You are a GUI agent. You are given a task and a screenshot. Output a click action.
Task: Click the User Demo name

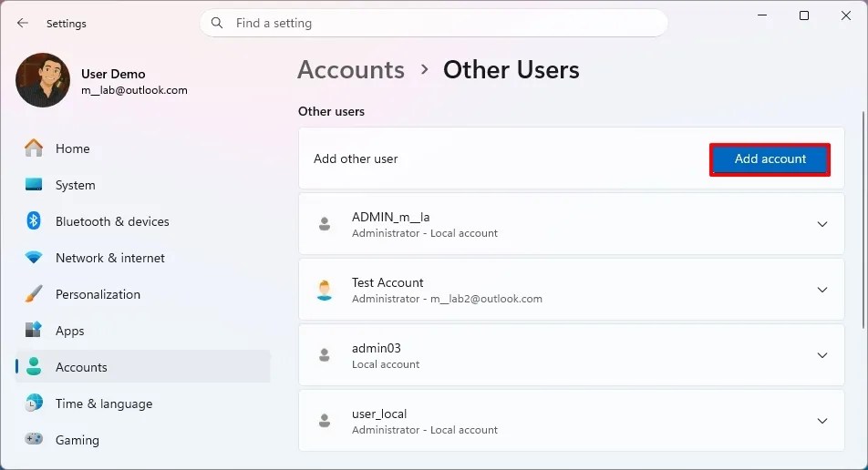pyautogui.click(x=113, y=74)
